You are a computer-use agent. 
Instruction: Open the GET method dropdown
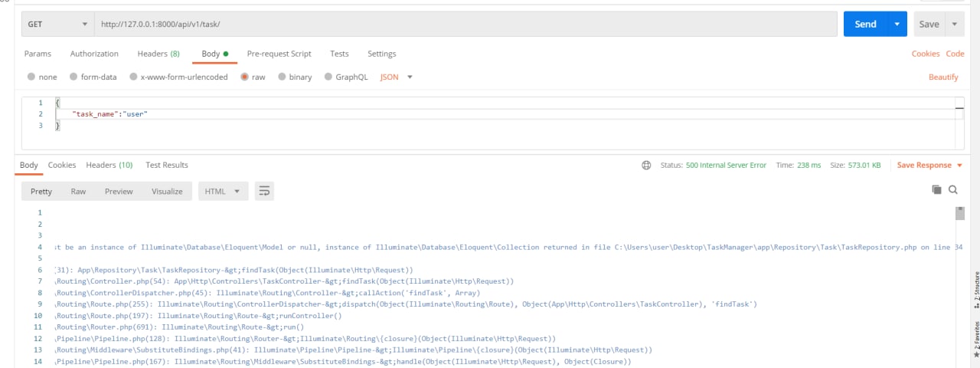coord(57,24)
